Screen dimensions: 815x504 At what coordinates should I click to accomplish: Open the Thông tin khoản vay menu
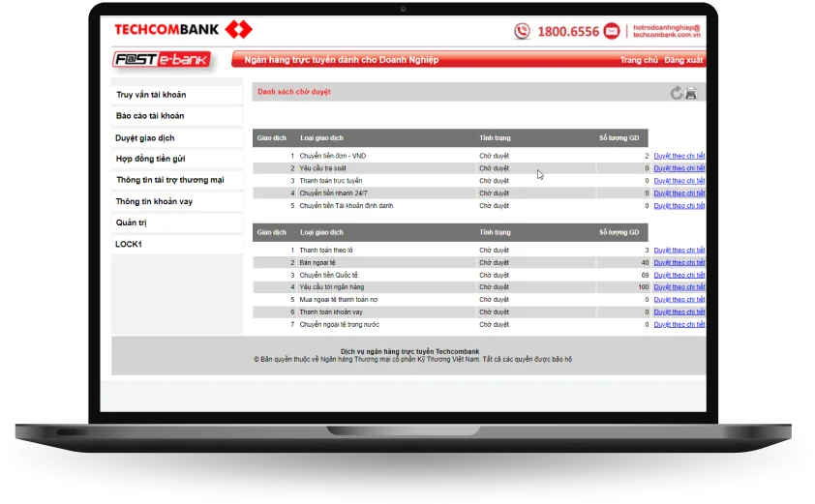(x=154, y=201)
